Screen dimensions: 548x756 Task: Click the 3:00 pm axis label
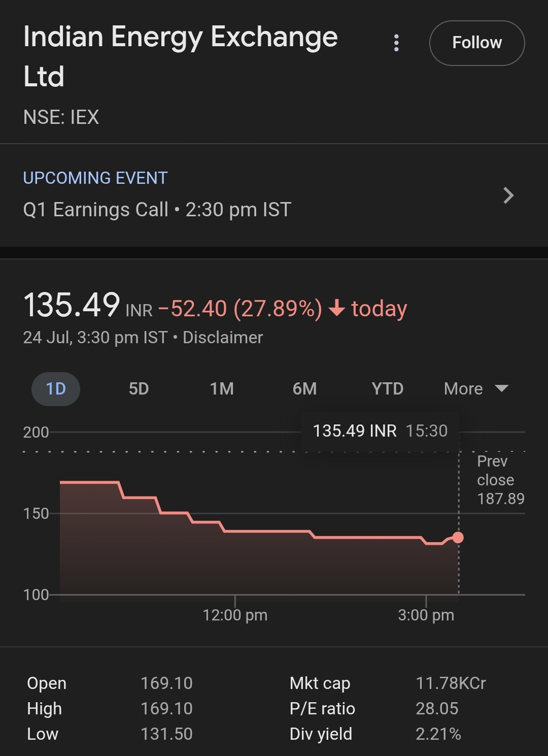click(426, 615)
